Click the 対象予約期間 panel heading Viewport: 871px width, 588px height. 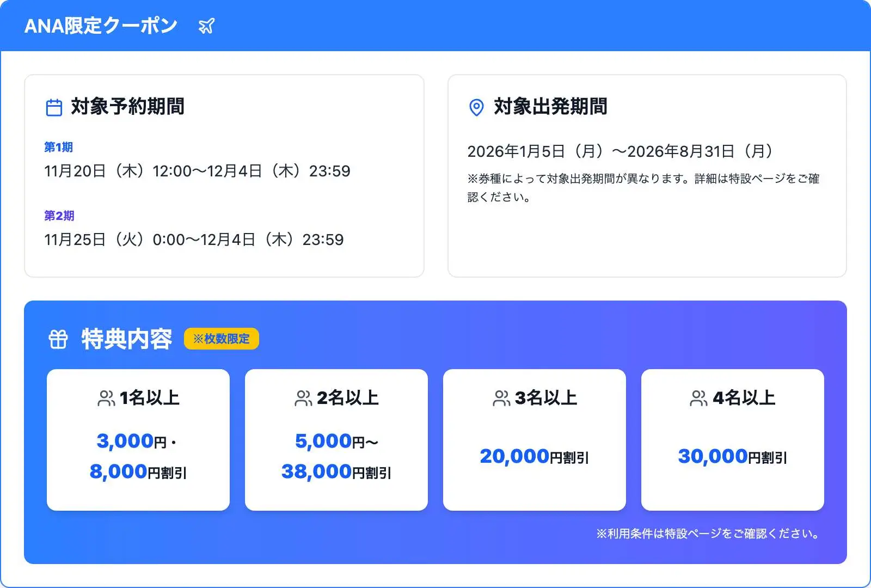pyautogui.click(x=126, y=107)
